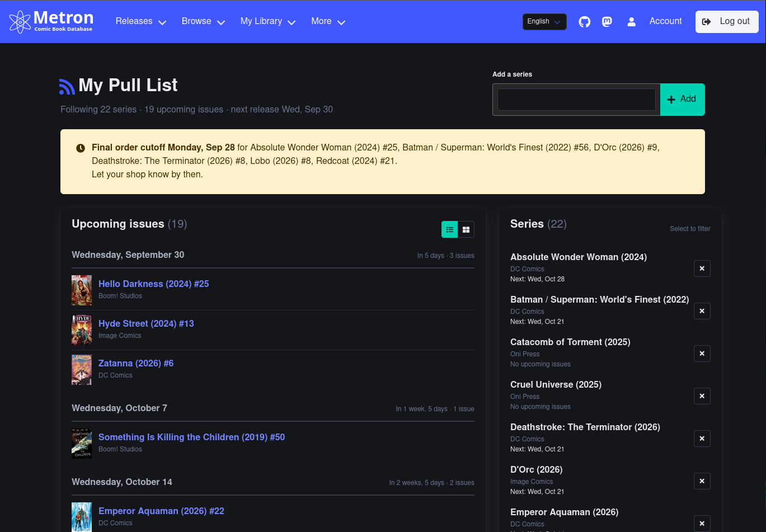
Task: Click the user profile icon
Action: (x=632, y=21)
